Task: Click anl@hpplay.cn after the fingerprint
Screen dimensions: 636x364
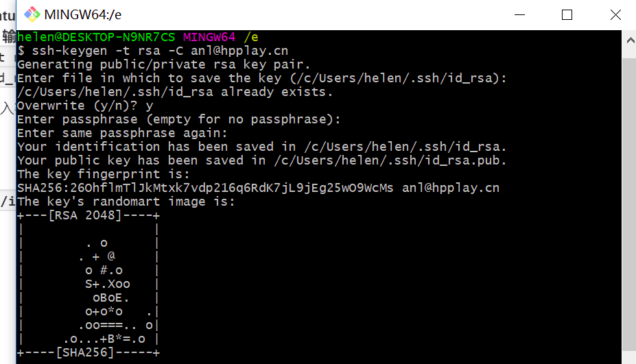Action: [451, 188]
